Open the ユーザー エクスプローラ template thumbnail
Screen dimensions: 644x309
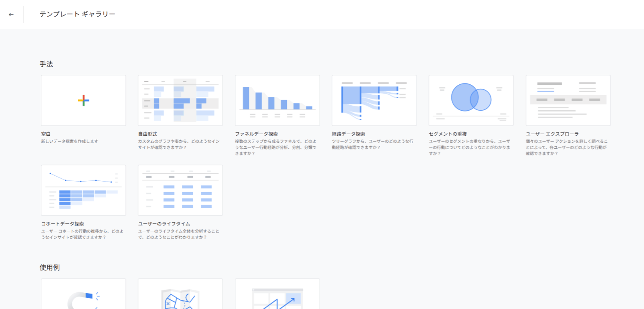pos(568,100)
